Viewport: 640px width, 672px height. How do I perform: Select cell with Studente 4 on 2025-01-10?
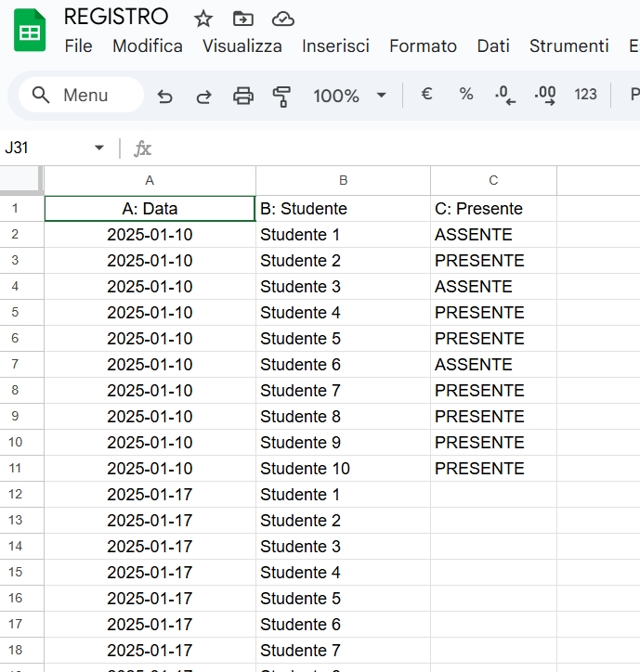point(343,313)
